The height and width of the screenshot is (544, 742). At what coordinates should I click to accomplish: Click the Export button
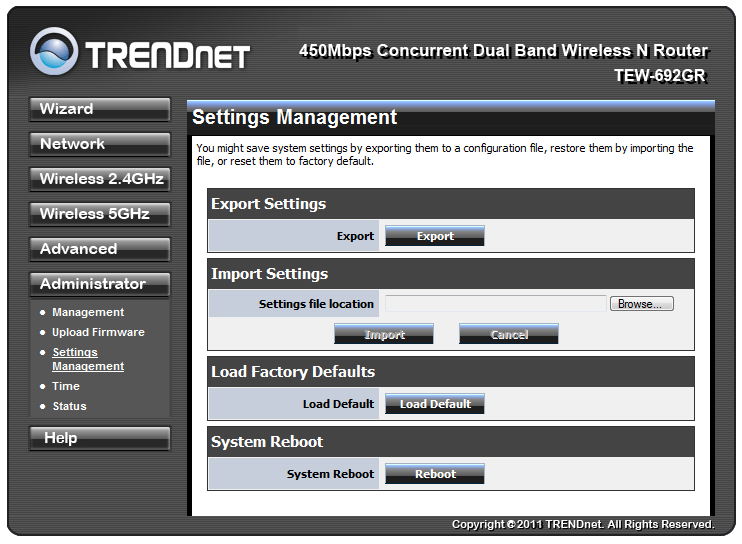pos(434,236)
